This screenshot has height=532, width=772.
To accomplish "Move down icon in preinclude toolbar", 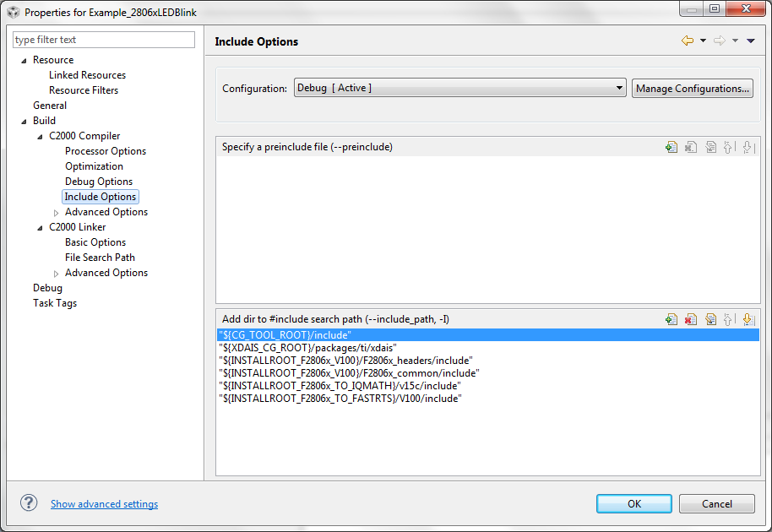I will point(748,147).
